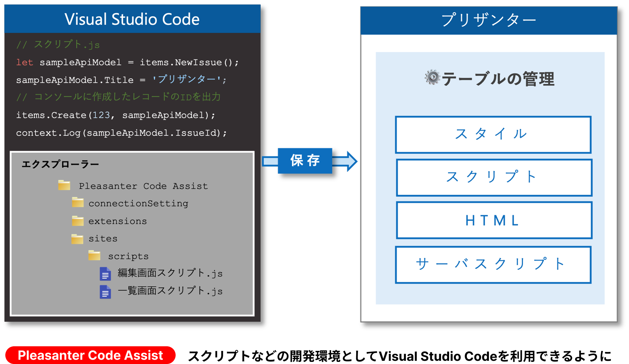Click the sampleApiModel.Title assignment line
Screen dimensions: 629x364
coord(121,80)
